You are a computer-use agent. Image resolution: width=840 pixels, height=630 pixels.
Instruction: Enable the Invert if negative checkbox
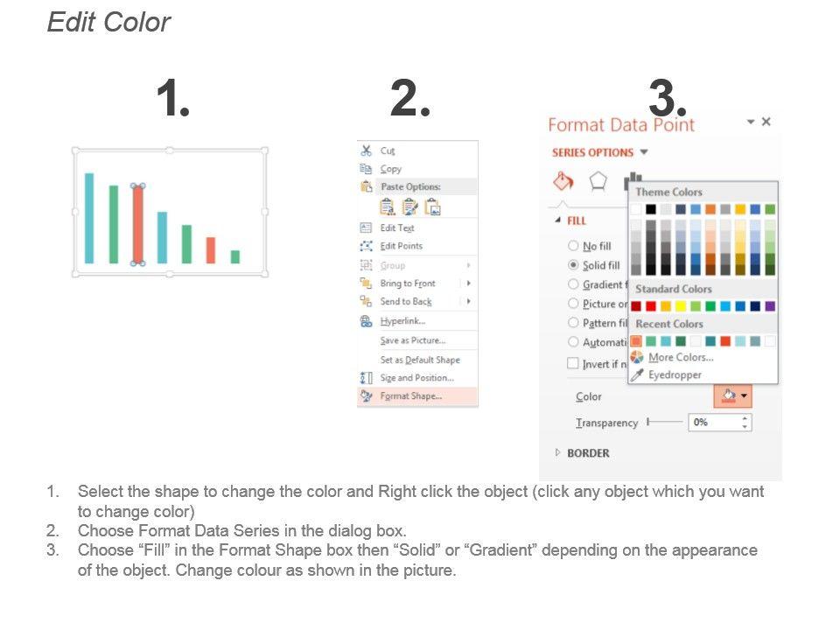(573, 363)
